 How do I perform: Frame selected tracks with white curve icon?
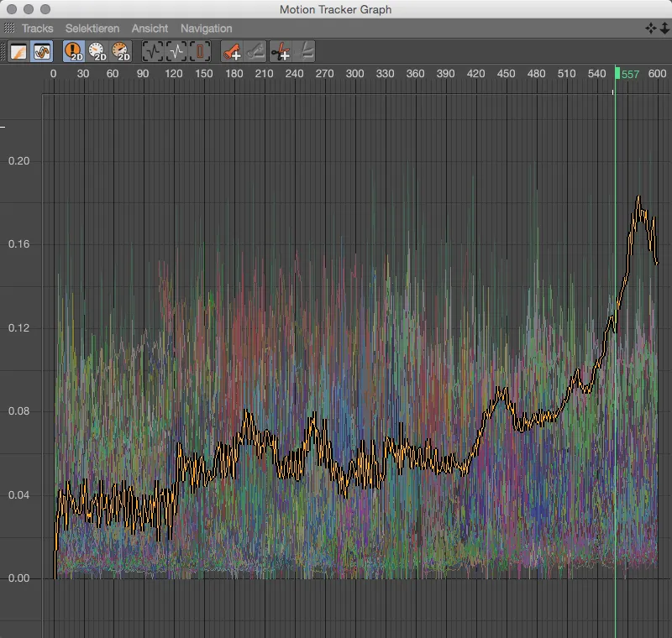[176, 52]
